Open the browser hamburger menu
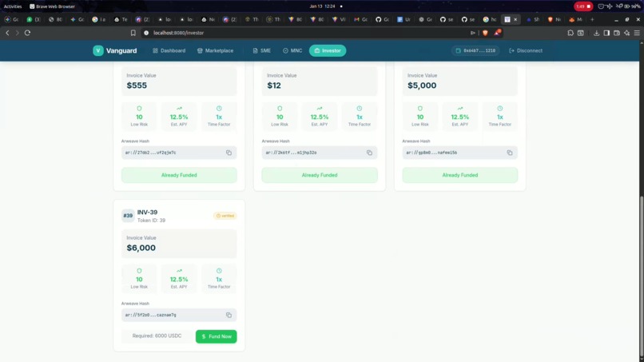Image resolution: width=644 pixels, height=362 pixels. pyautogui.click(x=637, y=33)
